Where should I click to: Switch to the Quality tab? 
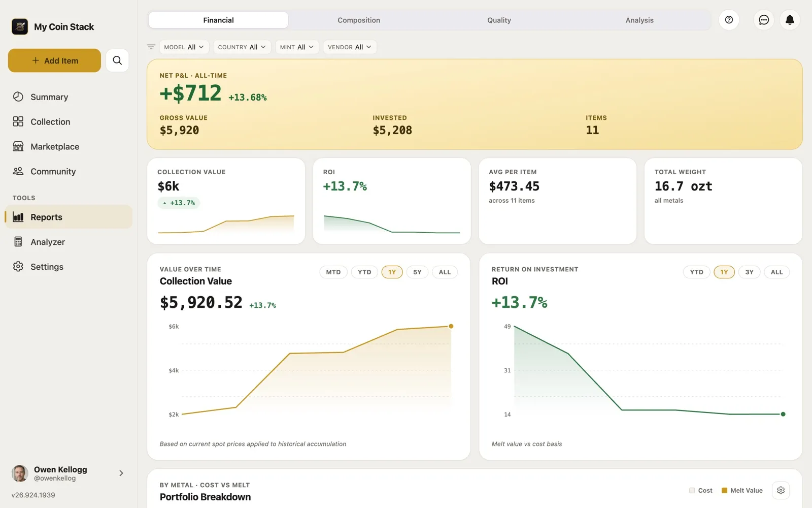click(x=499, y=20)
